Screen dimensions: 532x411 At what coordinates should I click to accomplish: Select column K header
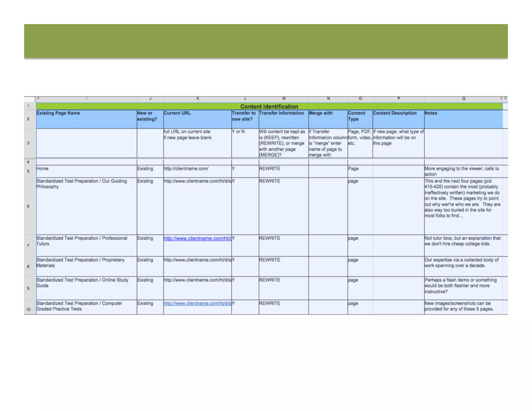coord(197,98)
